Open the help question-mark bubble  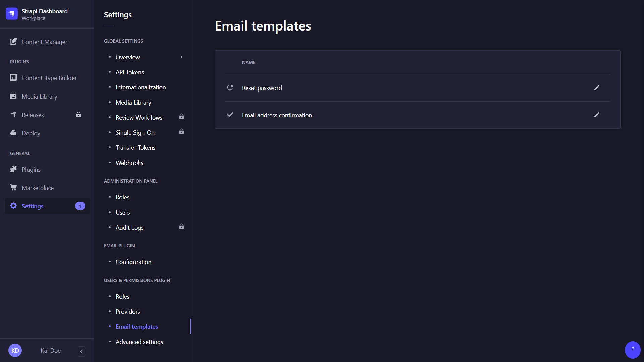point(632,350)
